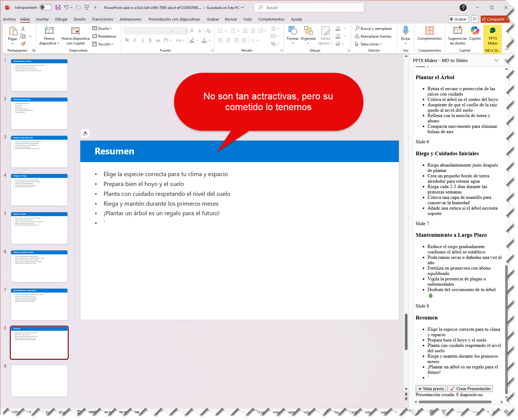Switch to the Insertar tab
Screen dimensions: 518x420
click(x=42, y=19)
